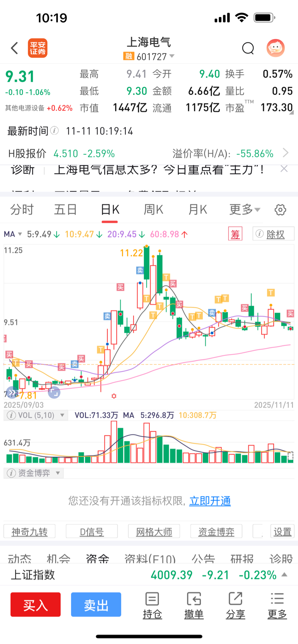Open chart settings gear icon
298x644 pixels.
(x=280, y=210)
